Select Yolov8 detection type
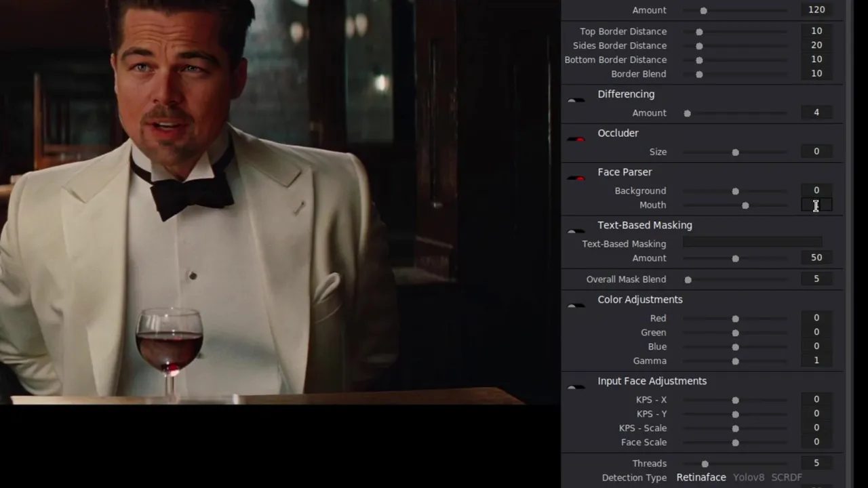 pos(749,477)
